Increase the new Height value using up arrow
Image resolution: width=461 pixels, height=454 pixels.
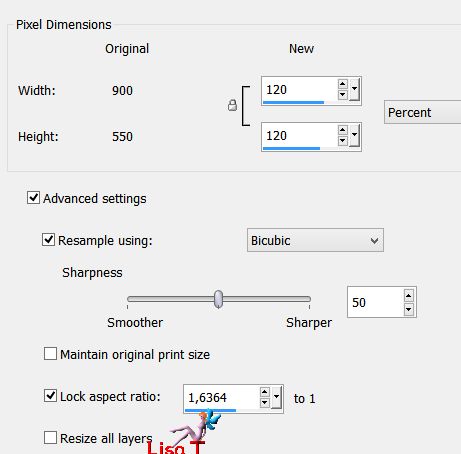(343, 130)
